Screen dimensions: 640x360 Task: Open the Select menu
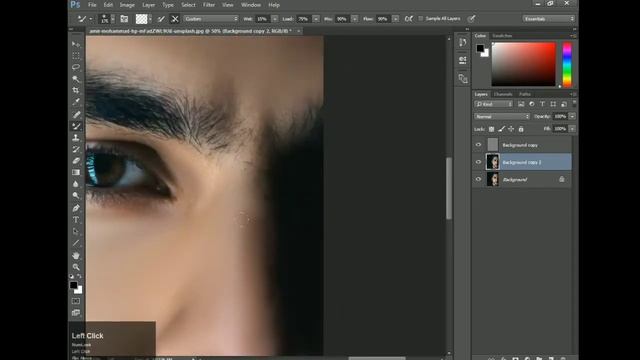(x=188, y=5)
